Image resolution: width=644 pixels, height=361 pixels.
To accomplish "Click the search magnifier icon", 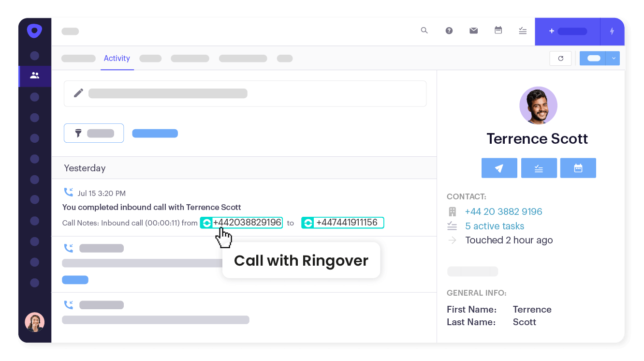I will [424, 30].
